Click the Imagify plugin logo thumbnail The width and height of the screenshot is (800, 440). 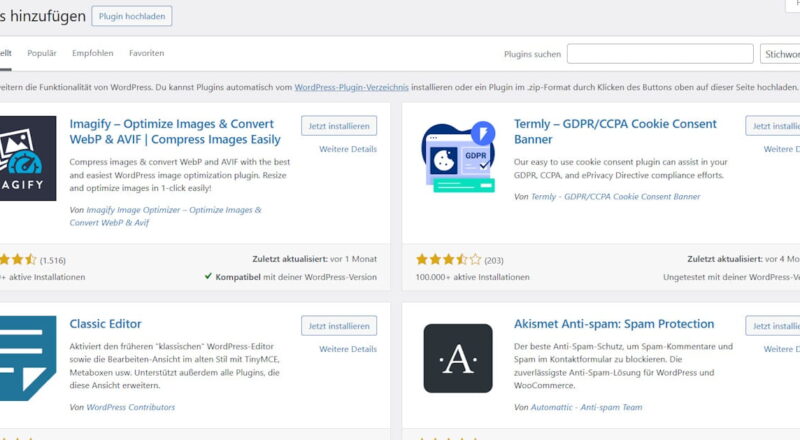tap(28, 158)
